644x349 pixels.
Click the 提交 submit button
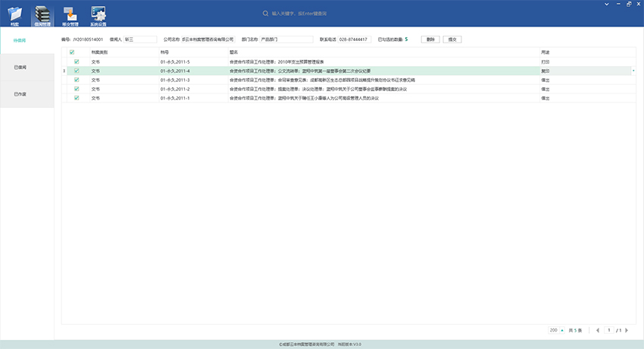pyautogui.click(x=452, y=39)
